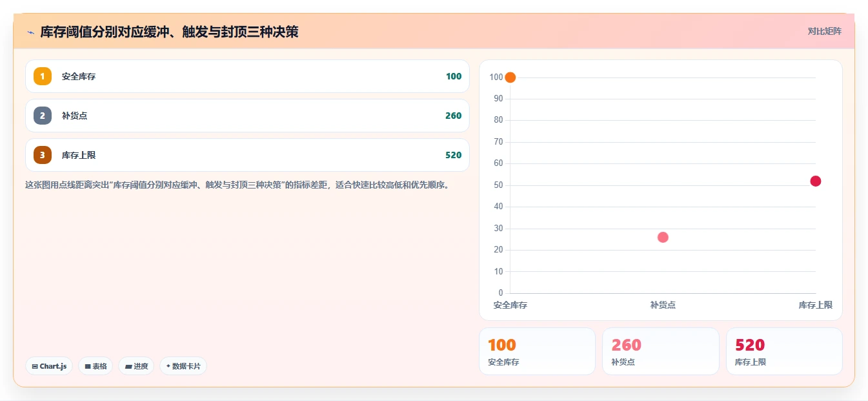This screenshot has height=401, width=868.
Task: Click the 安全库存 x-axis label
Action: [510, 305]
